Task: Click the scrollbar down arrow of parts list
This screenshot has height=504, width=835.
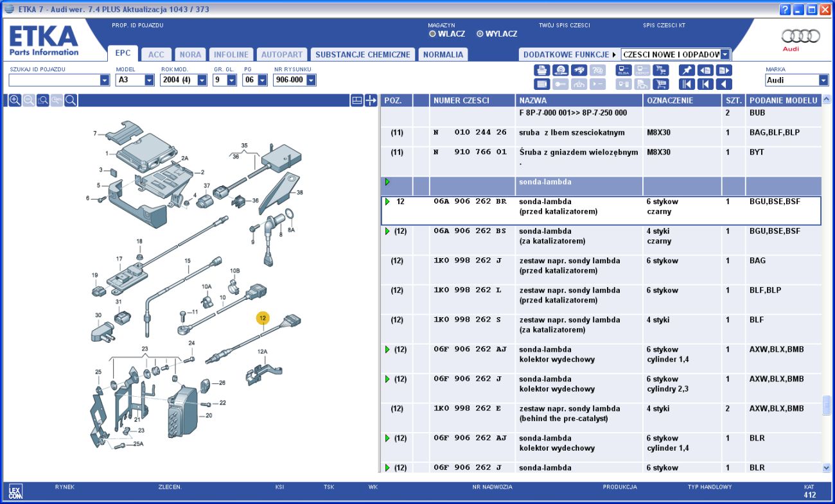Action: pyautogui.click(x=827, y=468)
